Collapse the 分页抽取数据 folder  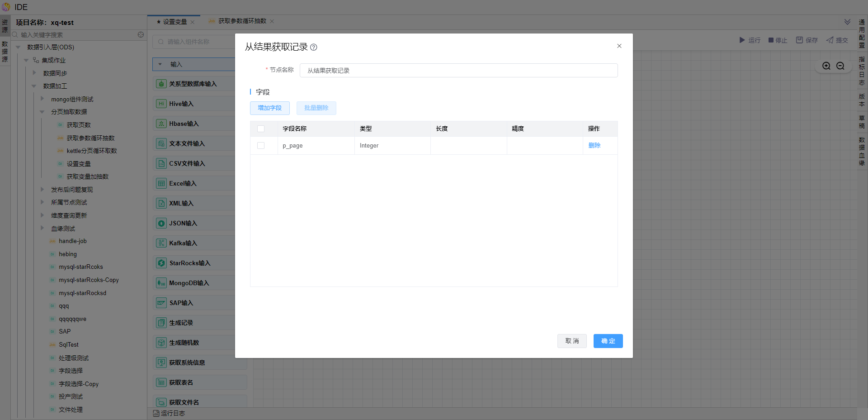42,112
